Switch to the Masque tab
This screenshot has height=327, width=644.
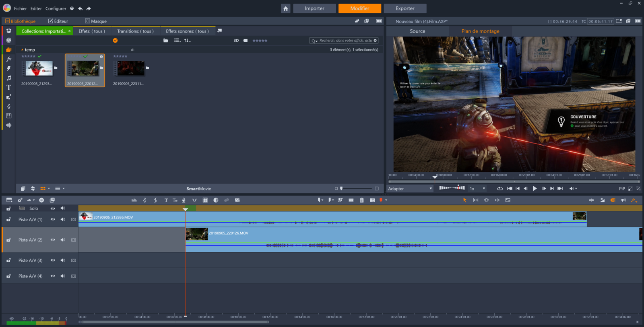tap(96, 21)
